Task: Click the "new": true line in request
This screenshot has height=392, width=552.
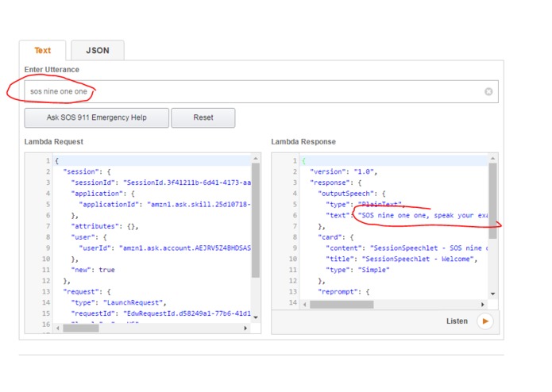Action: point(93,270)
